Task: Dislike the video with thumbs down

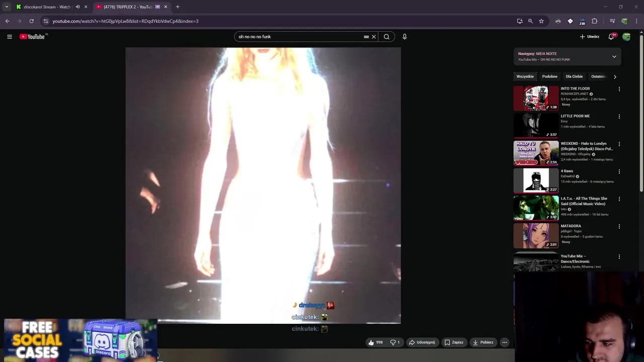Action: (x=395, y=342)
